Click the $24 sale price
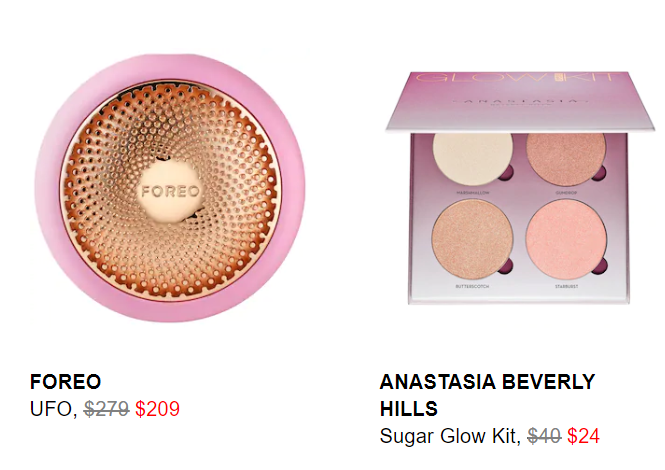 point(583,436)
